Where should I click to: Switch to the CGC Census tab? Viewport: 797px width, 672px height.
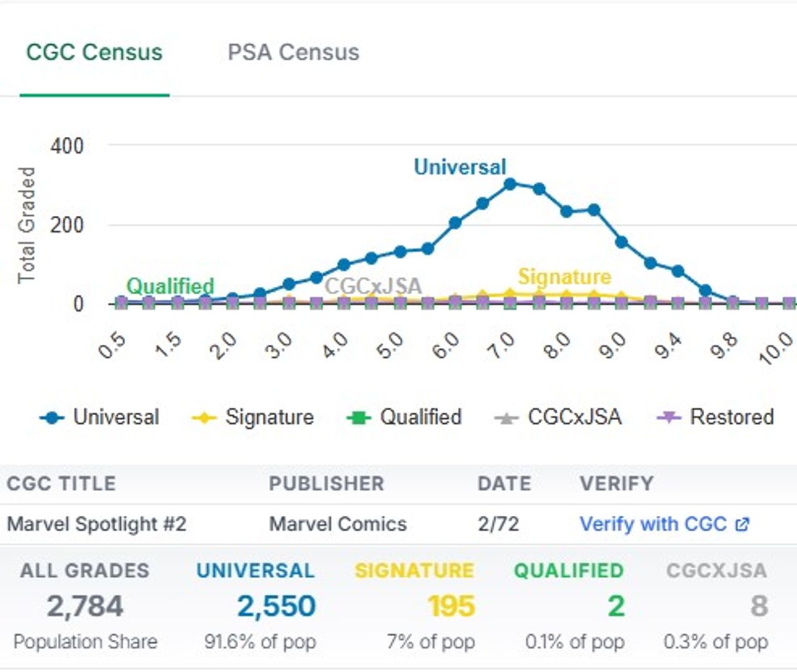pyautogui.click(x=94, y=52)
